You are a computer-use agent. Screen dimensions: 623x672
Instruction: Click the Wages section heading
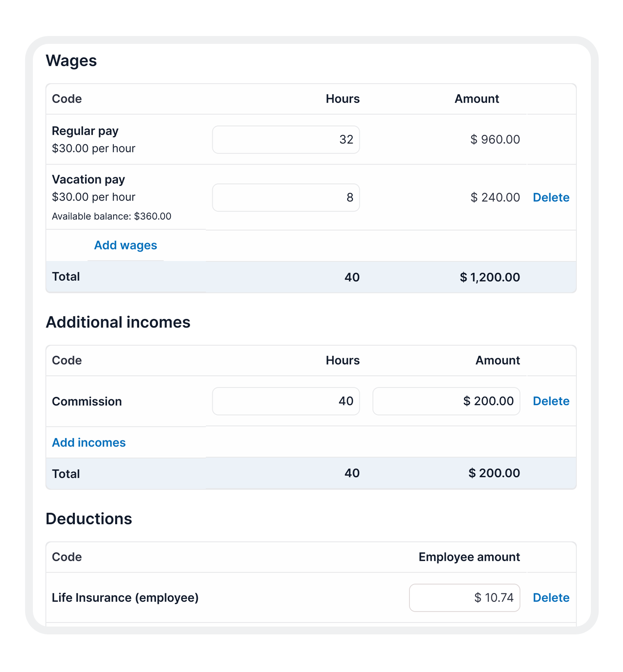point(71,60)
